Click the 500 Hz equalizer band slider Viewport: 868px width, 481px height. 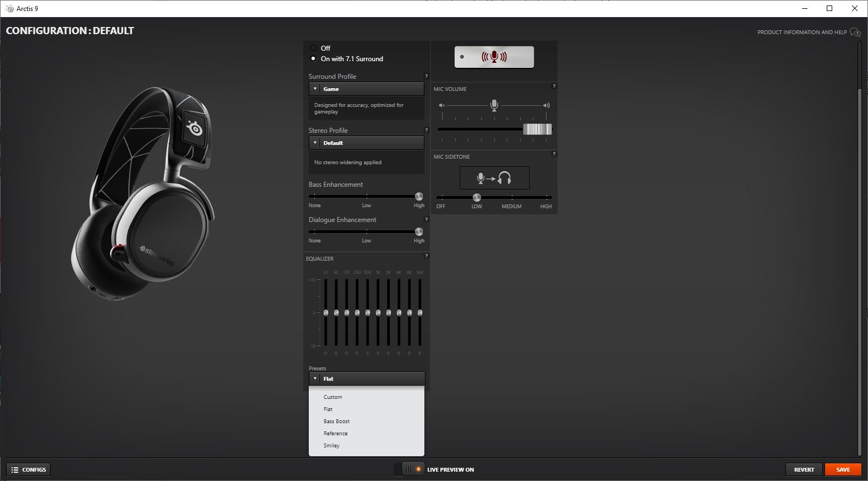coord(368,312)
